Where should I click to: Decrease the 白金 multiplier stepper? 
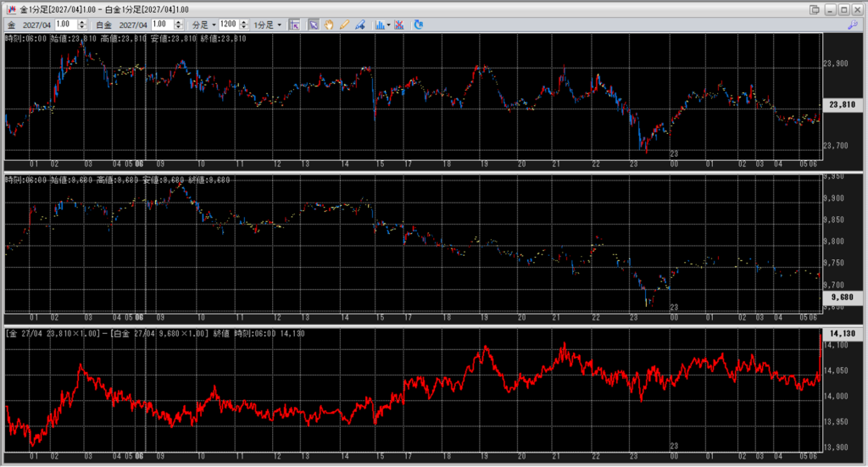point(178,28)
